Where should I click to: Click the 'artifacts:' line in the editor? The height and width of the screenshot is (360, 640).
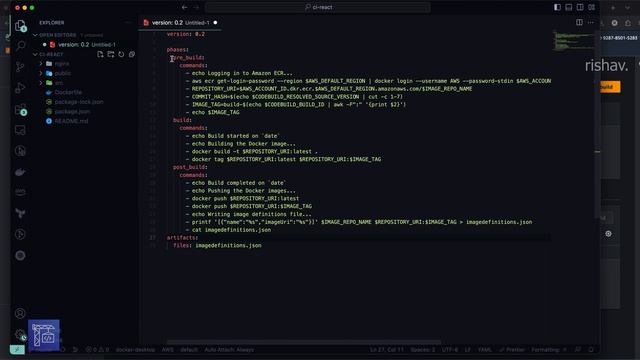click(182, 238)
